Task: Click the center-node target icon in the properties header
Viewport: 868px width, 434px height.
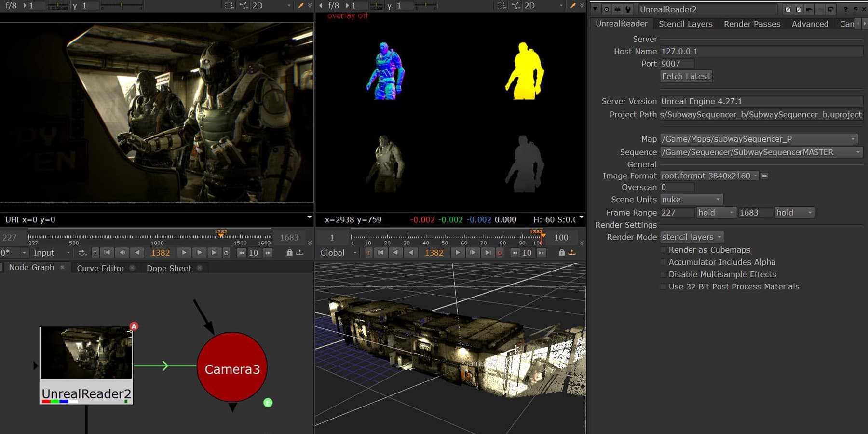Action: click(607, 9)
